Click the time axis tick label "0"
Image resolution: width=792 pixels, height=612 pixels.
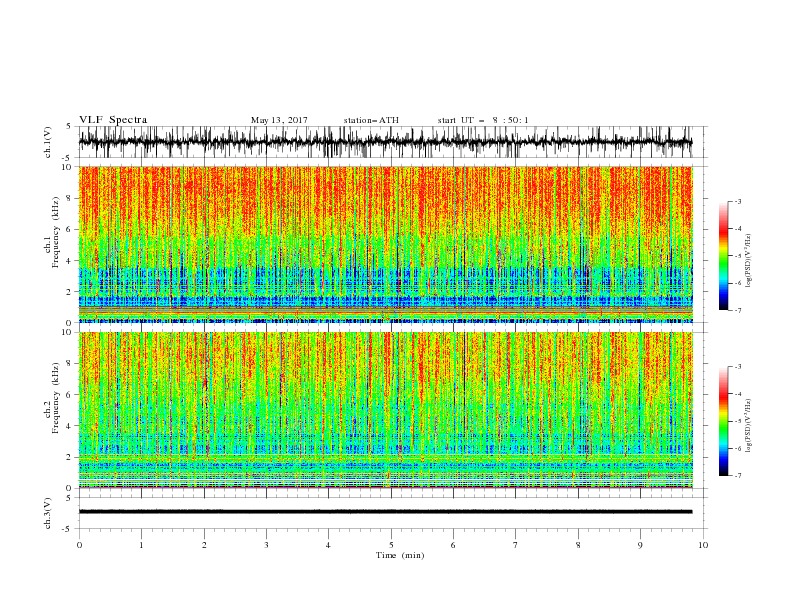79,545
